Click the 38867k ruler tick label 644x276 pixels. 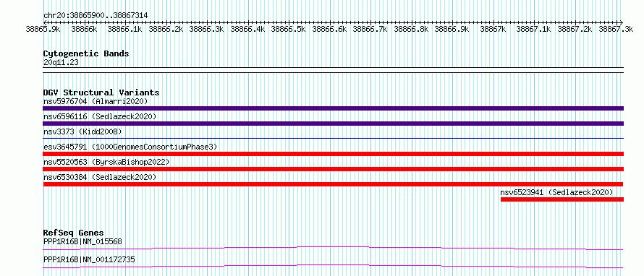coord(493,29)
